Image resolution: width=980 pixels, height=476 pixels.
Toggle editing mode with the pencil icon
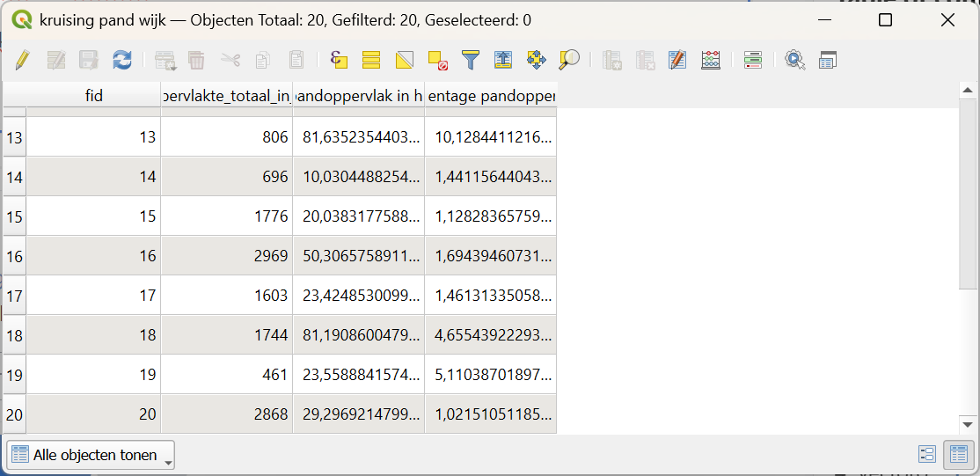pyautogui.click(x=23, y=60)
